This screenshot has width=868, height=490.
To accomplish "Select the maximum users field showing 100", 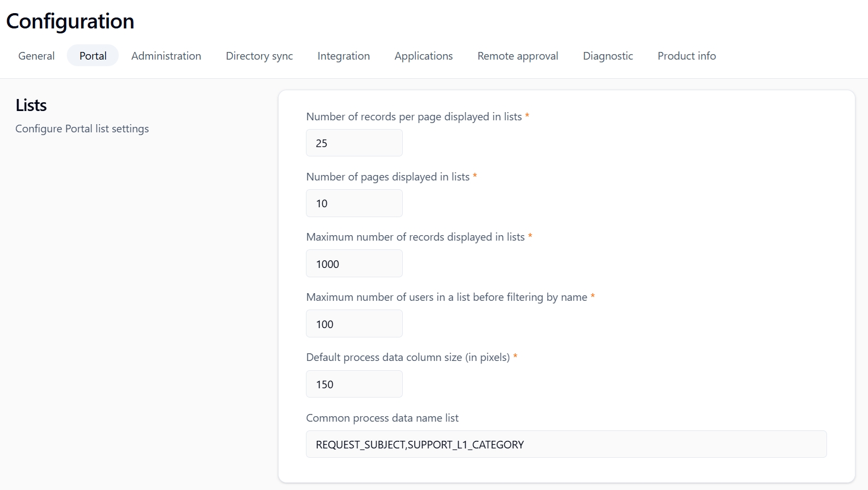I will (x=354, y=324).
